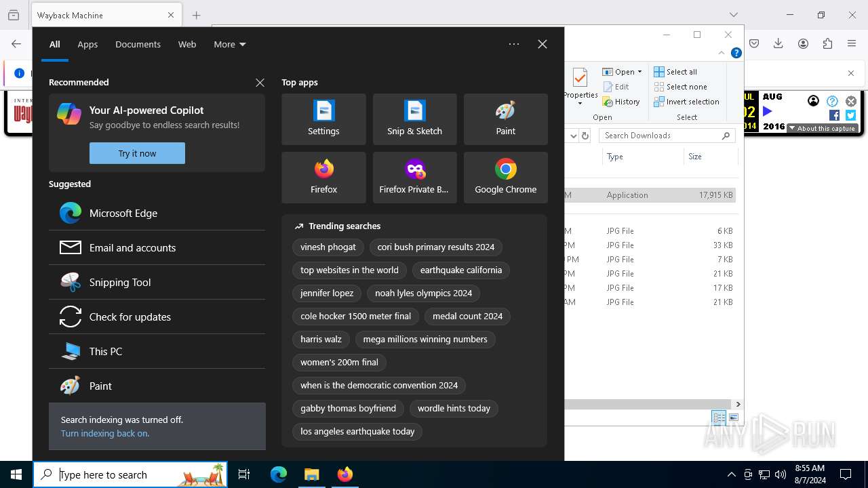Click Select all in Explorer ribbon
The image size is (868, 488).
point(675,72)
